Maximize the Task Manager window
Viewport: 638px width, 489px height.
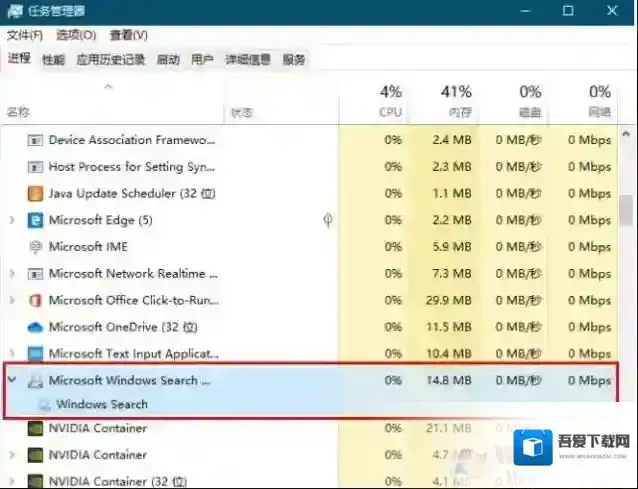(568, 11)
